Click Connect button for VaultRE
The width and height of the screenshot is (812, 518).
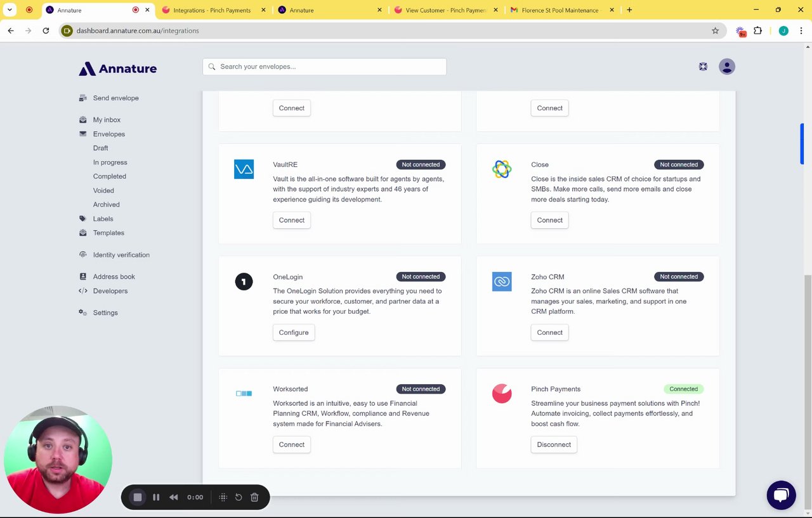(292, 220)
